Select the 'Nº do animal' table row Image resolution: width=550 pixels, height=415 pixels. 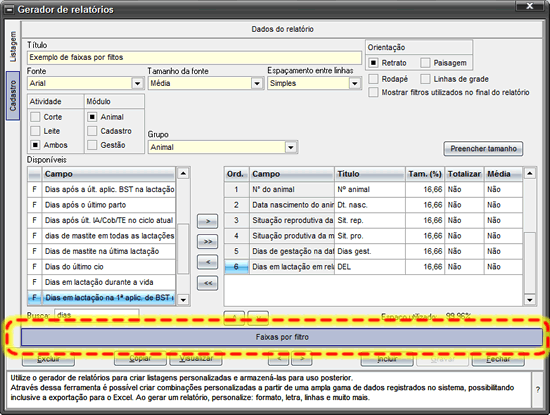[x=373, y=189]
